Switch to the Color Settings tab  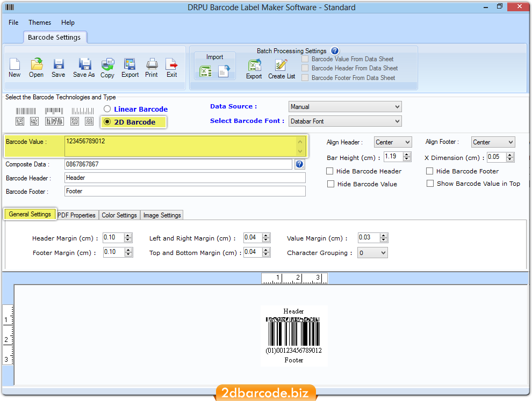pyautogui.click(x=119, y=215)
